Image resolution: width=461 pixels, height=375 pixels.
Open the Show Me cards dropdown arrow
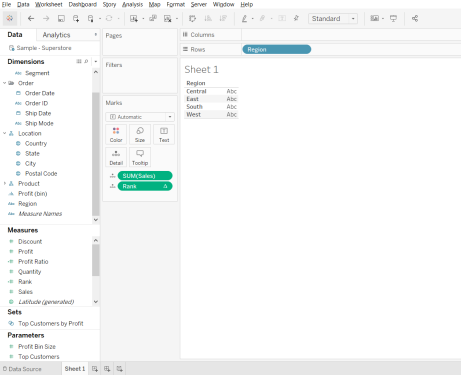tap(383, 19)
